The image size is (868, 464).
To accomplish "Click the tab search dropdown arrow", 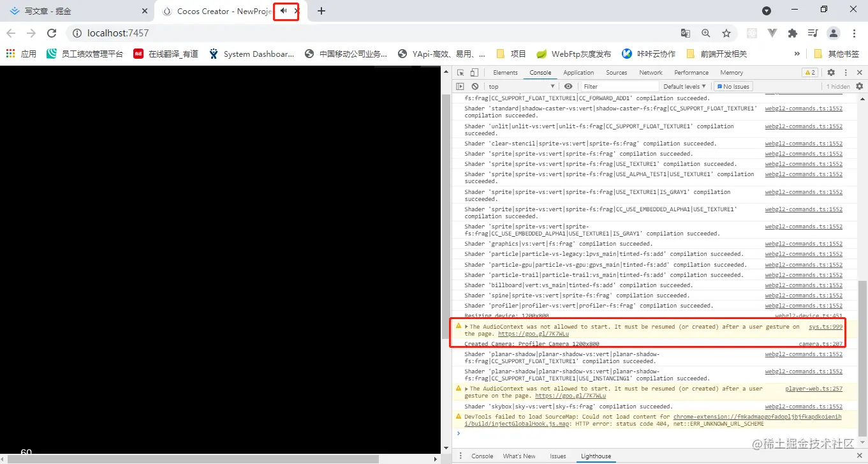I will tap(767, 11).
